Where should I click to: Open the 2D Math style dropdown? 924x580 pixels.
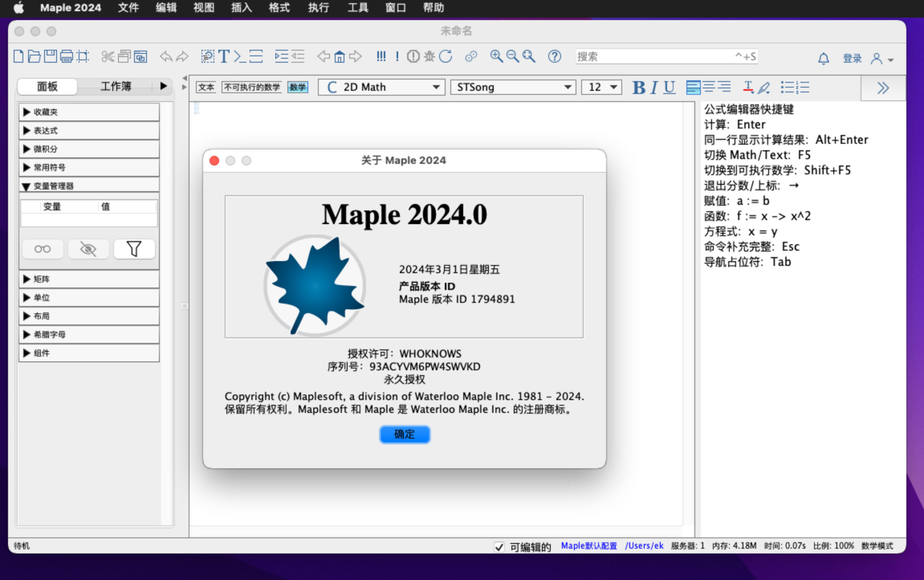pos(381,87)
